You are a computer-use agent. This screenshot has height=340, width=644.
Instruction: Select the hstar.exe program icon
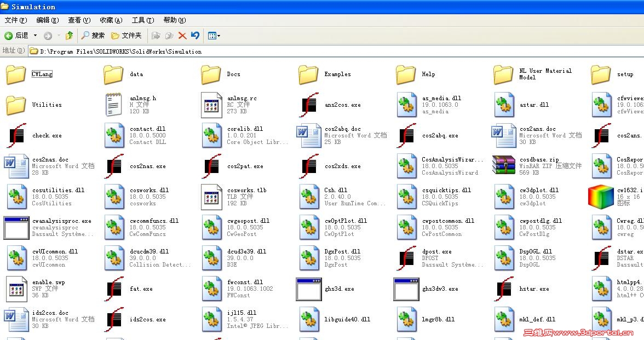504,289
